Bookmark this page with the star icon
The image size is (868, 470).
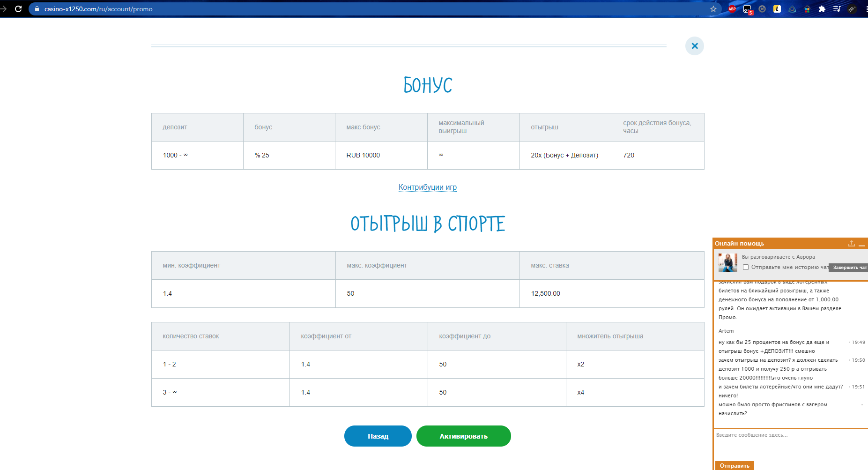pos(713,9)
